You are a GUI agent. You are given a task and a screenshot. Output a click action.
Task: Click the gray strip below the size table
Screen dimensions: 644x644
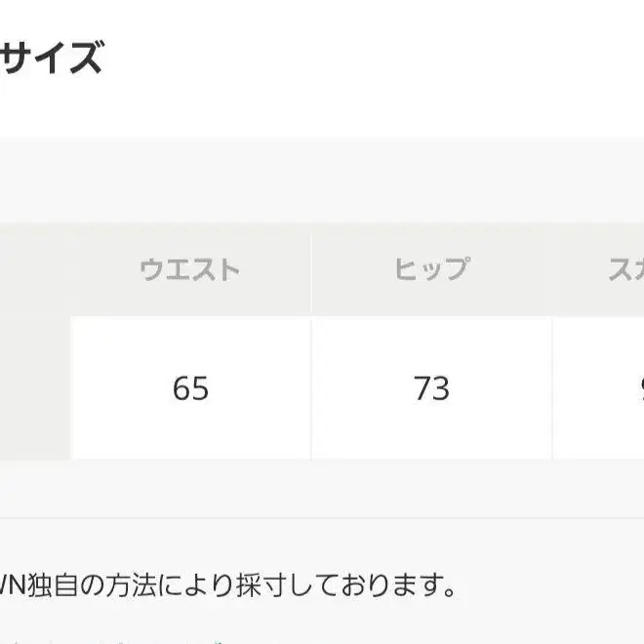[322, 488]
